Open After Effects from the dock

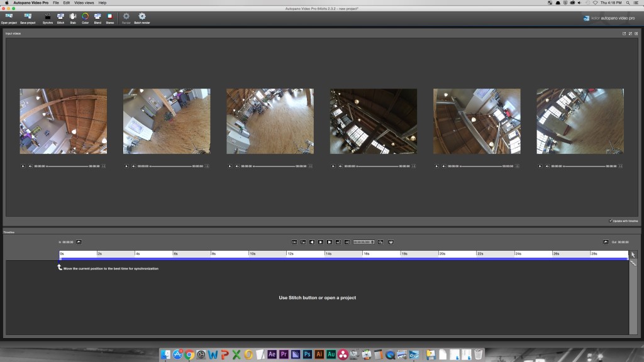click(x=272, y=354)
